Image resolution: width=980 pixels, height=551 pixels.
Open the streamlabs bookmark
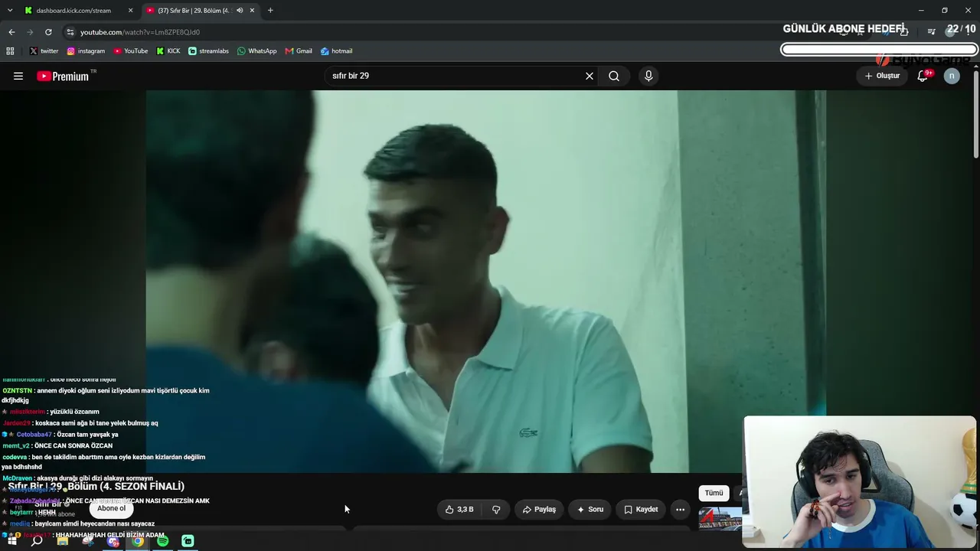tap(208, 51)
